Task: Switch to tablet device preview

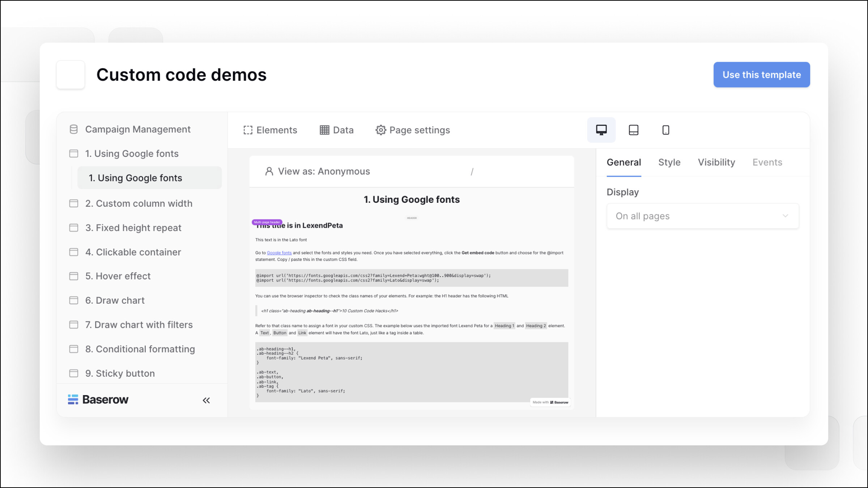Action: click(x=634, y=130)
